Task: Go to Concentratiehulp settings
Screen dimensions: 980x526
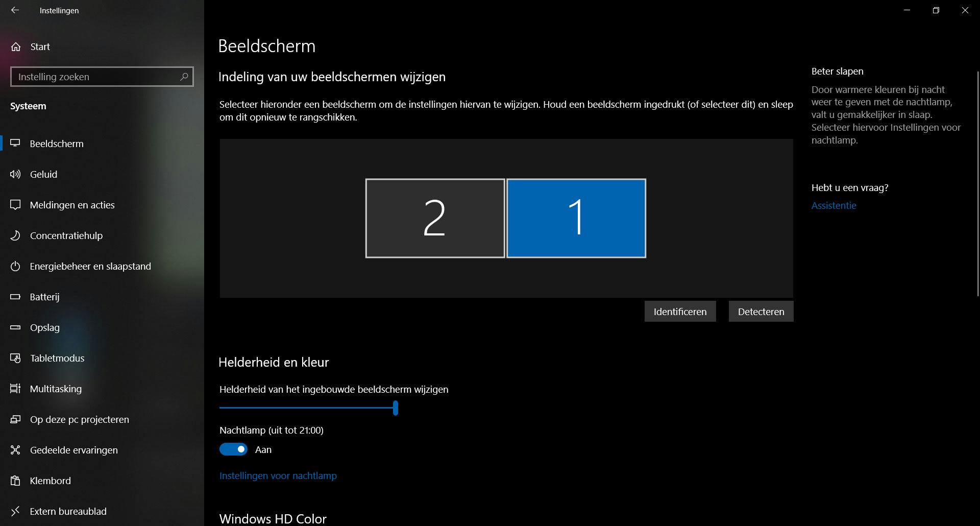Action: (x=102, y=235)
